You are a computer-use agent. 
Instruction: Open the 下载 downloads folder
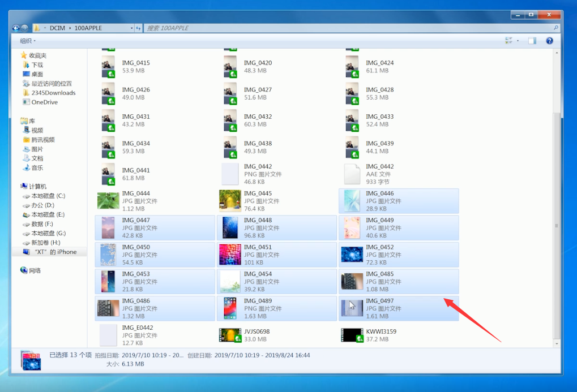tap(33, 64)
